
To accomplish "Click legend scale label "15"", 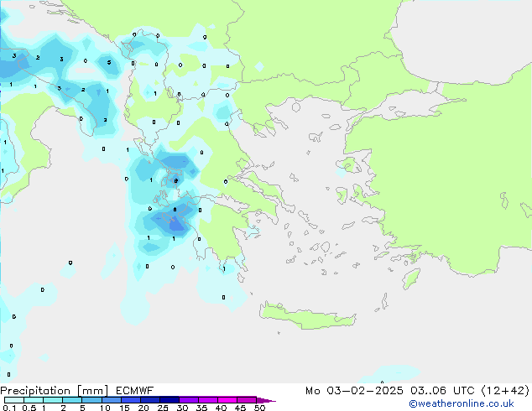I will pyautogui.click(x=124, y=408).
